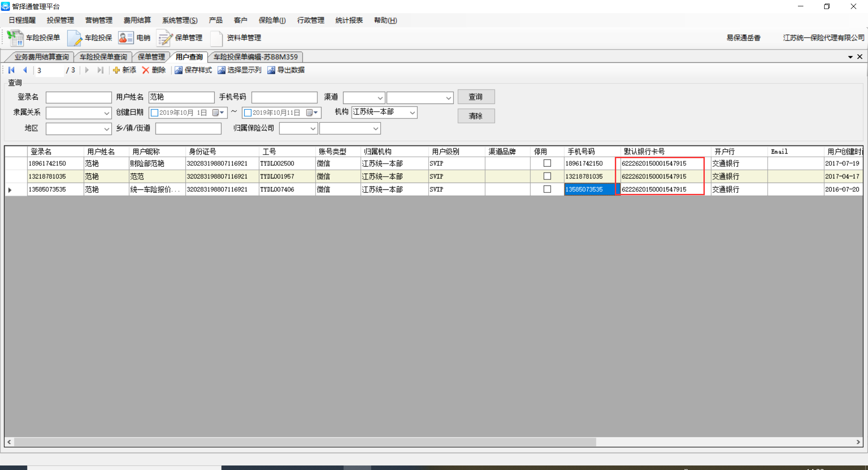Enable the end 创建日期 checkbox

coord(248,113)
